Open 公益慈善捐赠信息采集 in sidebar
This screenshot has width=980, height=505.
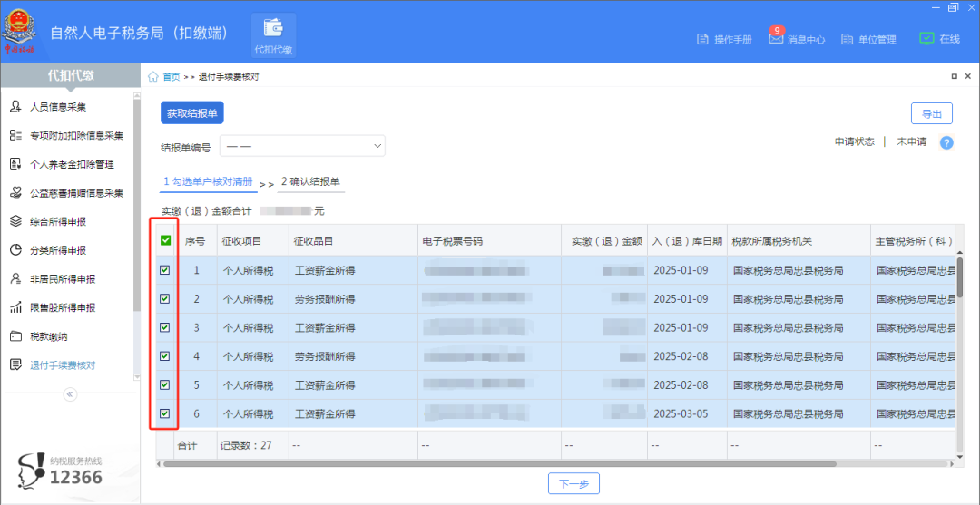[76, 193]
